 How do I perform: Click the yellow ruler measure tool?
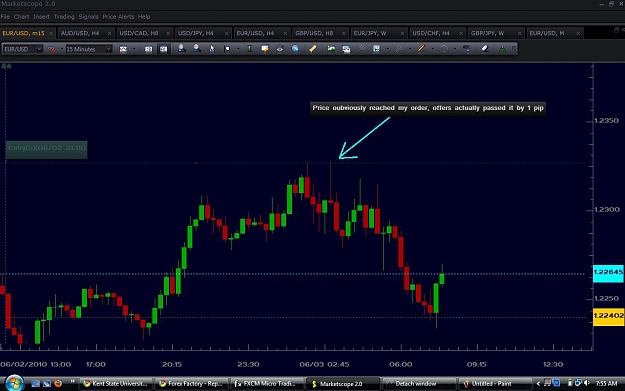pyautogui.click(x=312, y=49)
